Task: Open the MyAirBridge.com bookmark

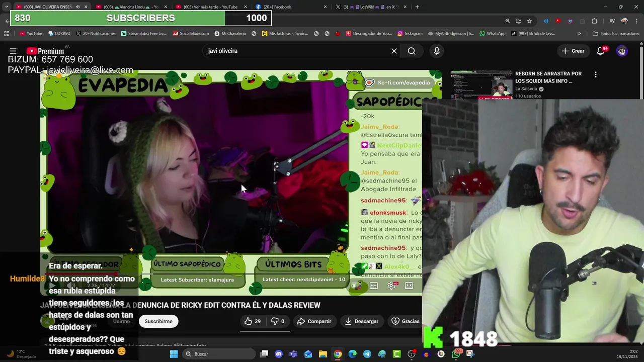Action: coord(451,34)
